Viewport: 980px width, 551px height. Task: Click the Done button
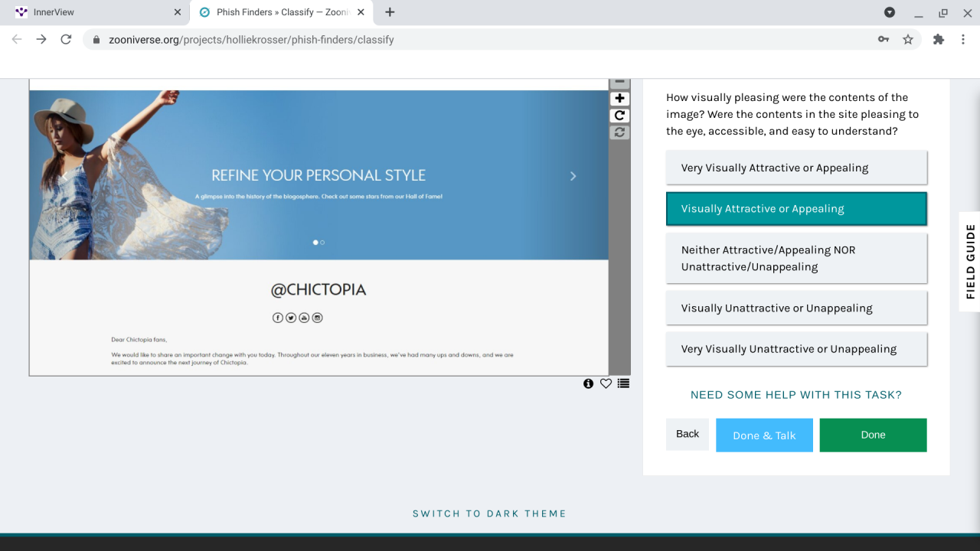point(873,435)
